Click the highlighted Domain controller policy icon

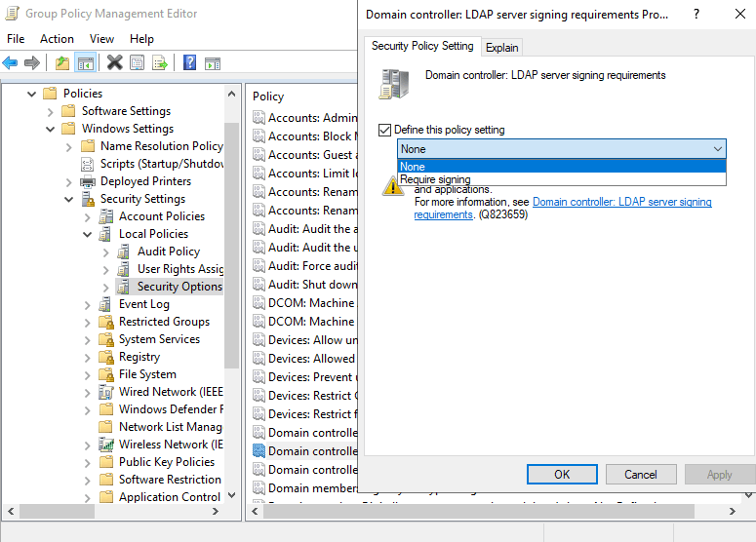click(259, 451)
